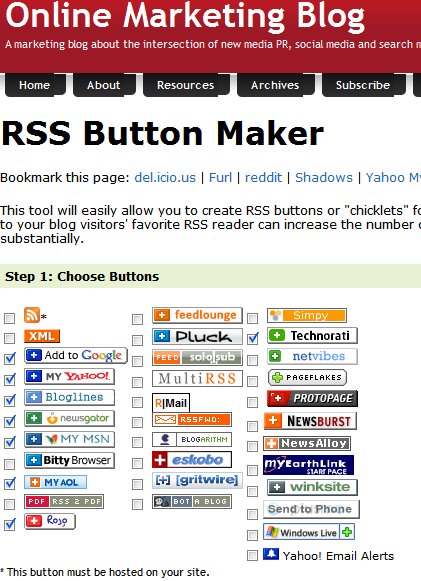Click the Yahoo! Email Alerts bell icon

(x=271, y=554)
